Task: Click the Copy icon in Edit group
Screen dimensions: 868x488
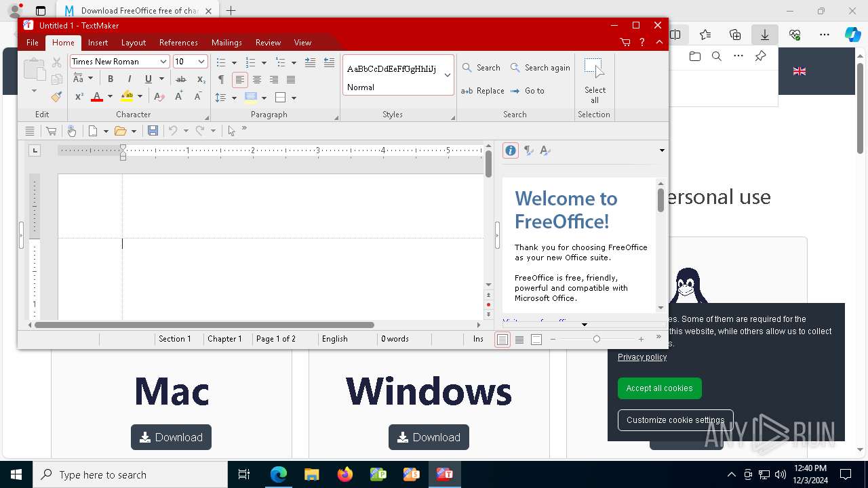Action: [x=57, y=79]
